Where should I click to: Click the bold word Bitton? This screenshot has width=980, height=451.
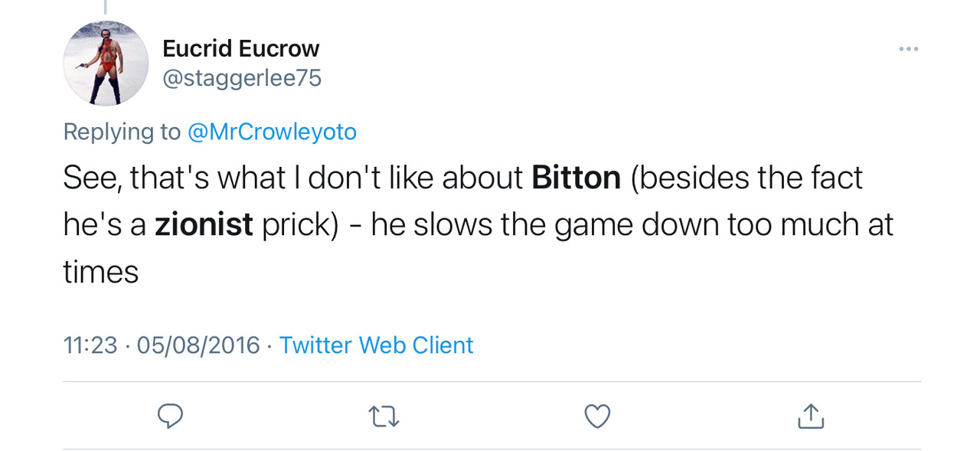[576, 178]
